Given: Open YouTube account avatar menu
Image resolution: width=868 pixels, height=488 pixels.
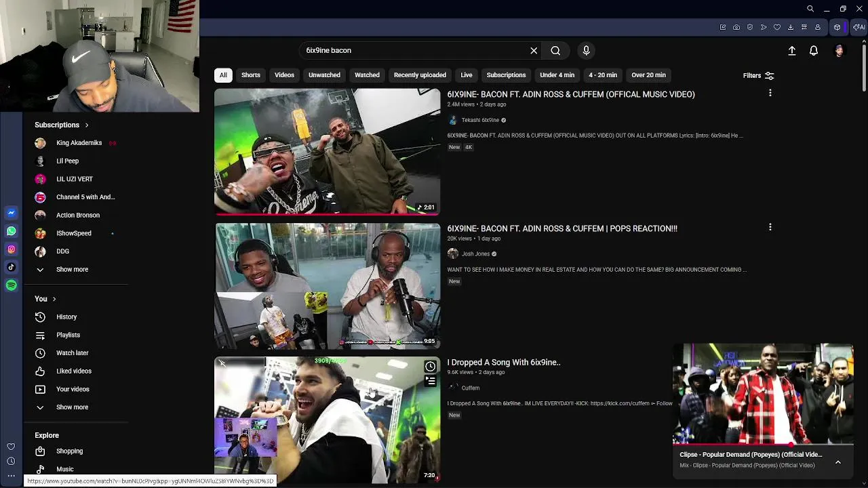Looking at the screenshot, I should tap(840, 51).
